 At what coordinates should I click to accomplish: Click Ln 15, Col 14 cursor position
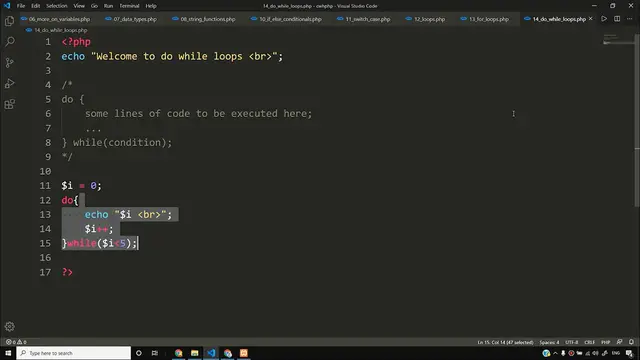click(505, 342)
